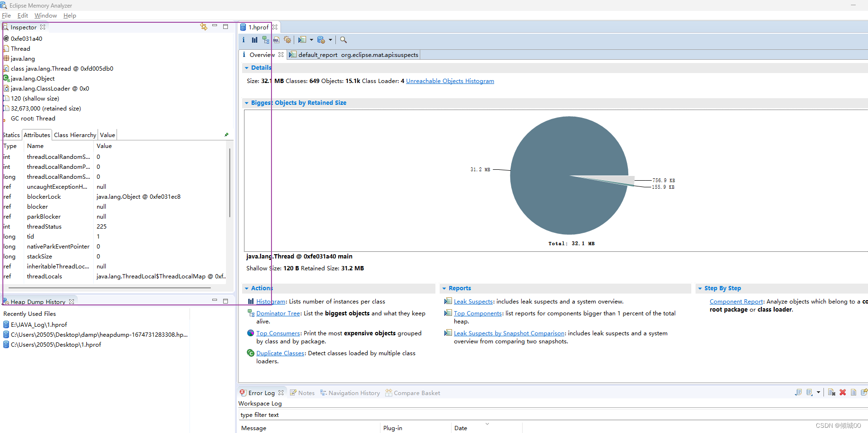This screenshot has height=433, width=868.
Task: Open dominator tree from the toolbar
Action: (x=265, y=40)
